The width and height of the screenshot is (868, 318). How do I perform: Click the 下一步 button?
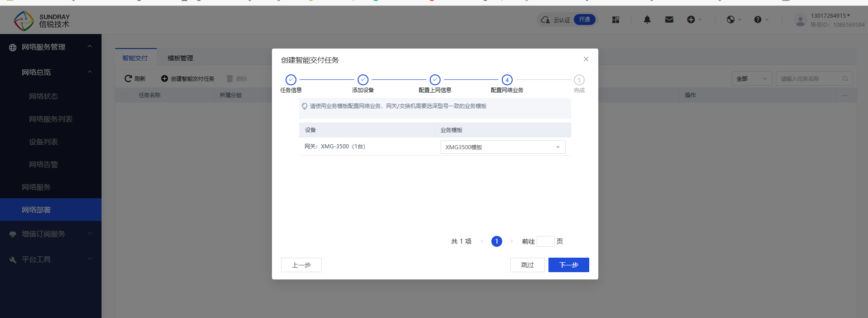568,265
